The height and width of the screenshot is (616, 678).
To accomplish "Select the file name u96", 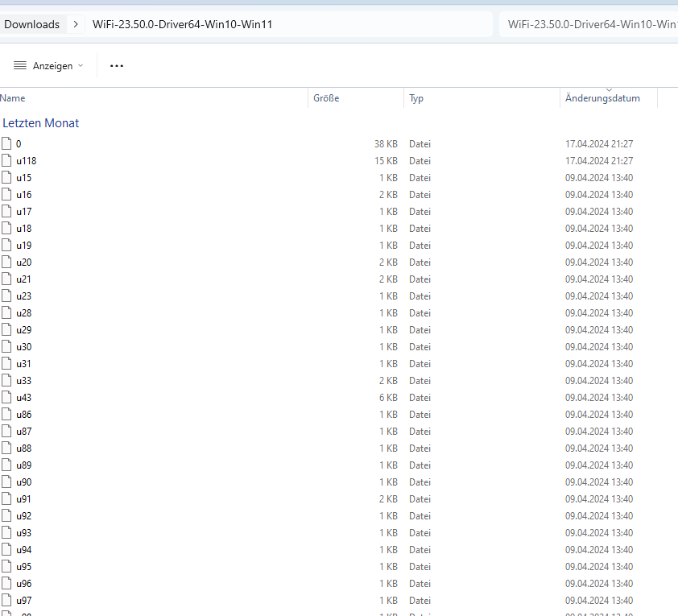I will click(x=24, y=583).
